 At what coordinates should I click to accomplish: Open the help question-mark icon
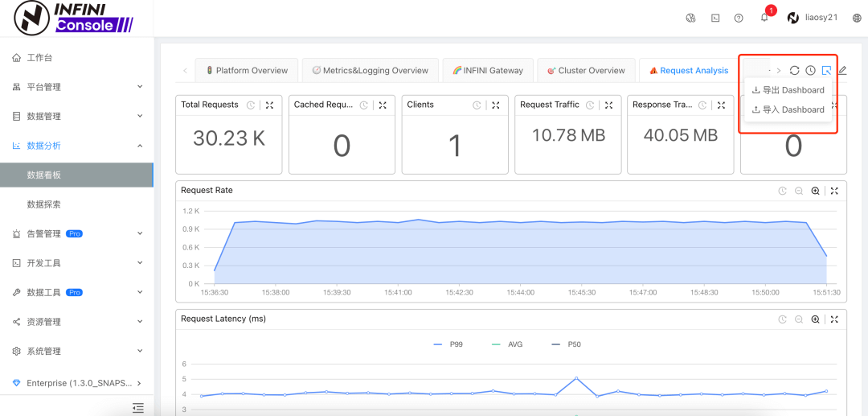tap(739, 18)
